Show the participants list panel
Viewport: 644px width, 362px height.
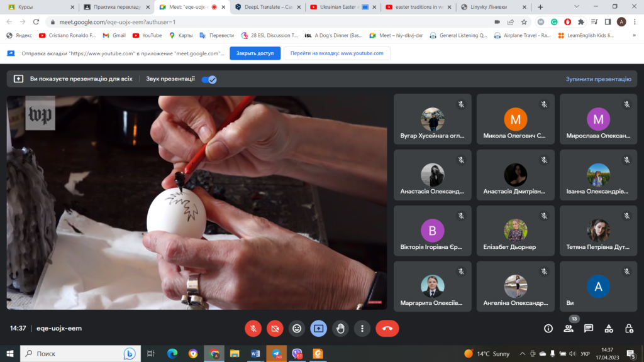pyautogui.click(x=569, y=328)
